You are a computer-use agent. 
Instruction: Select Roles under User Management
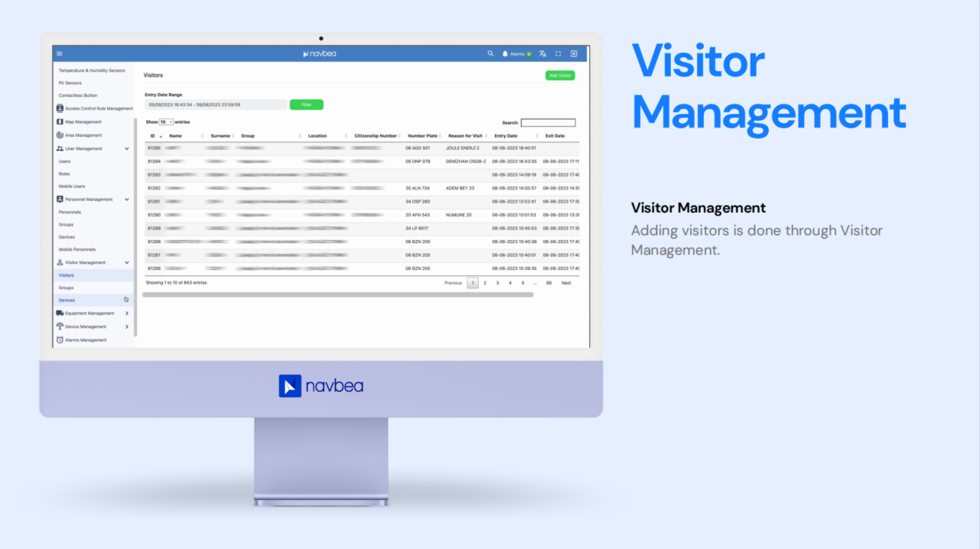coord(64,174)
